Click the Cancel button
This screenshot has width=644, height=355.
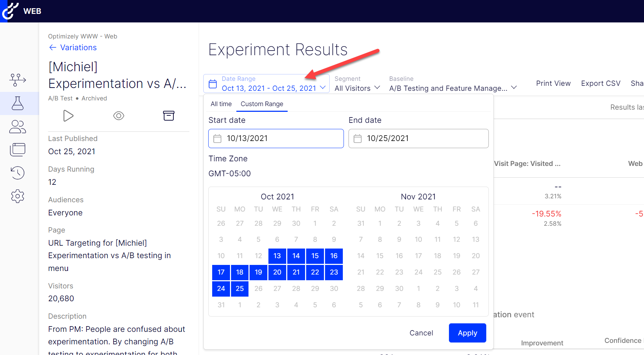421,333
